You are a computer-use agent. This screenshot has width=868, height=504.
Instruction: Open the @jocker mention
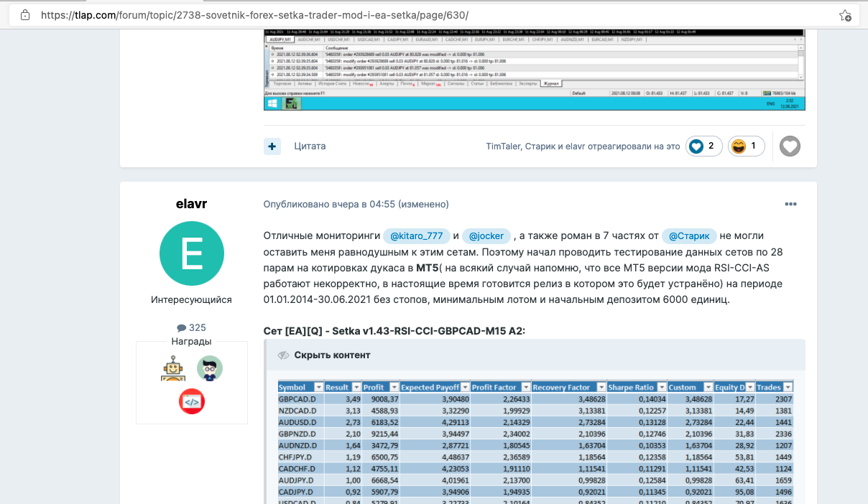tap(486, 235)
